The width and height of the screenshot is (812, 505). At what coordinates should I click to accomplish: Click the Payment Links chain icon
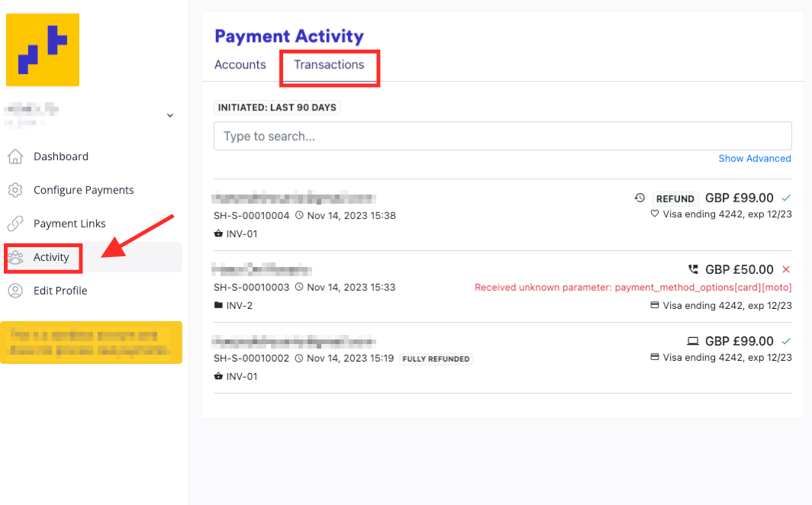[15, 224]
